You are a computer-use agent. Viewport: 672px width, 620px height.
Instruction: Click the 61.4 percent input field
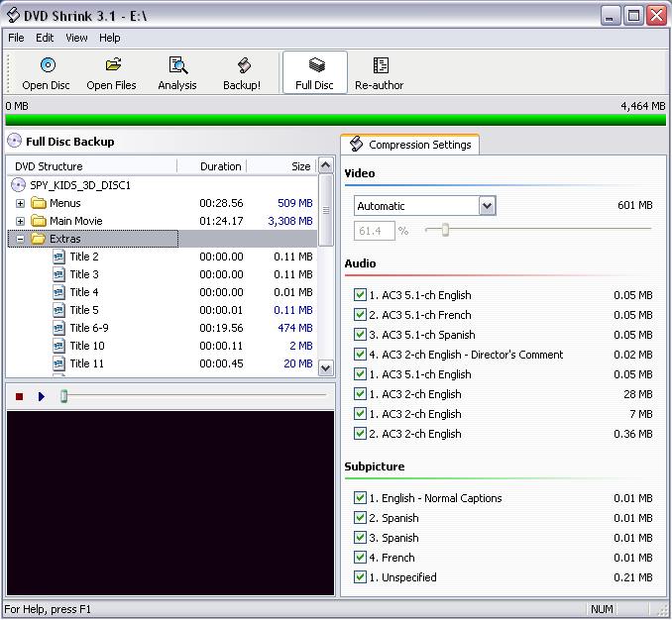click(x=374, y=231)
